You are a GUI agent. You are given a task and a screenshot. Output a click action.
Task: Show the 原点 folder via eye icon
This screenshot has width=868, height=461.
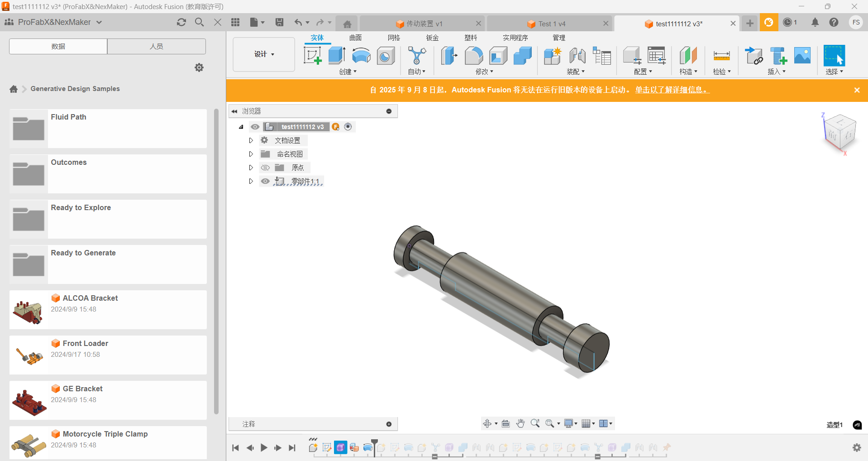point(265,168)
